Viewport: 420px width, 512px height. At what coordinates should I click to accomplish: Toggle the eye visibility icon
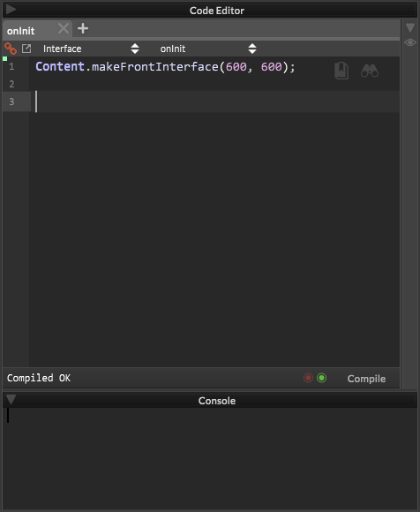[410, 42]
